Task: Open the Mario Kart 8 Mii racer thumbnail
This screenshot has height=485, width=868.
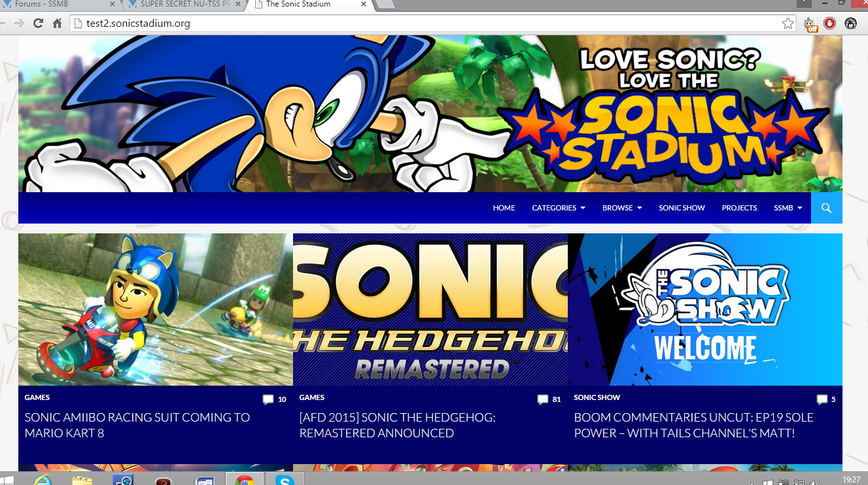Action: (156, 309)
